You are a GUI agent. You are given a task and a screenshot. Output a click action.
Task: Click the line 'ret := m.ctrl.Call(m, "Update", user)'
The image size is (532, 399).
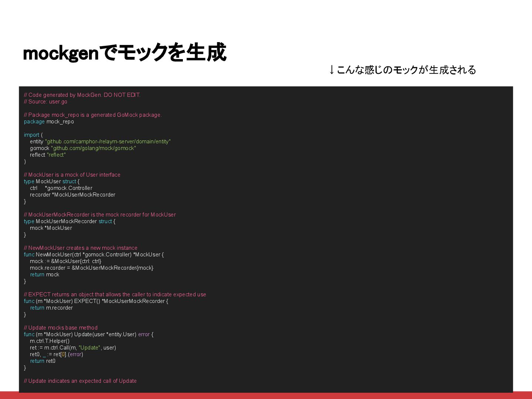(73, 348)
